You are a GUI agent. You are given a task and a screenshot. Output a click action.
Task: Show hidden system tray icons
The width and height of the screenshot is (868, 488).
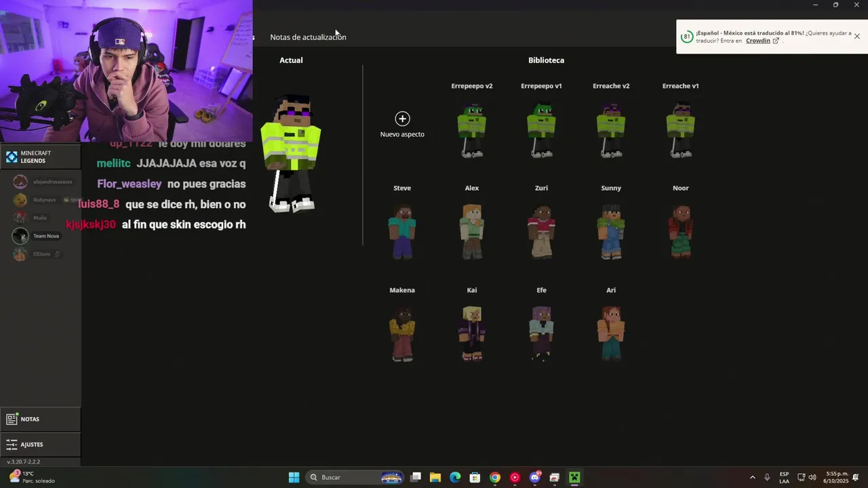click(752, 477)
